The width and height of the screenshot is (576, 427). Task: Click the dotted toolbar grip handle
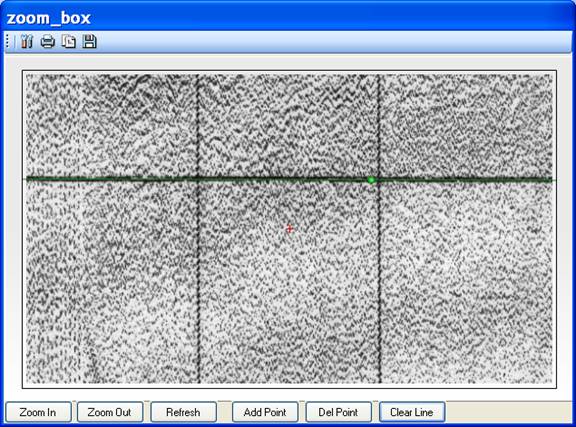pos(7,41)
